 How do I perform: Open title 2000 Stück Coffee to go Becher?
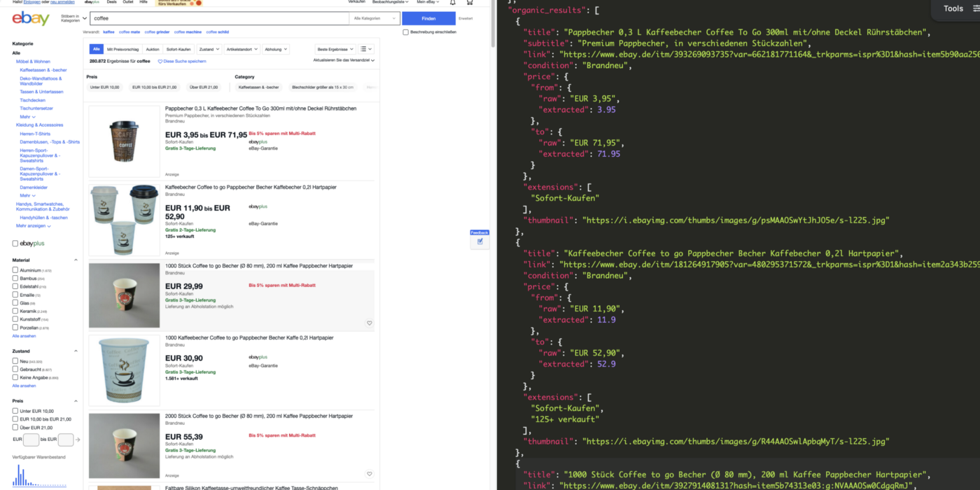point(259,416)
